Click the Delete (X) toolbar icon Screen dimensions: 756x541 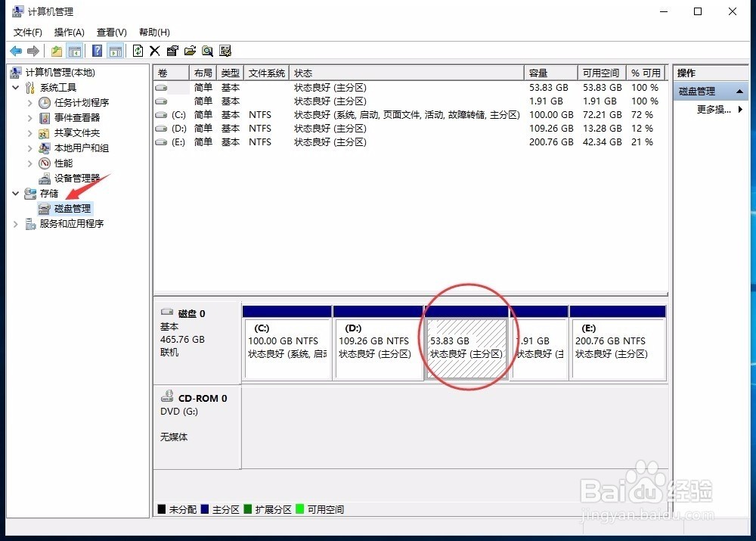click(155, 50)
